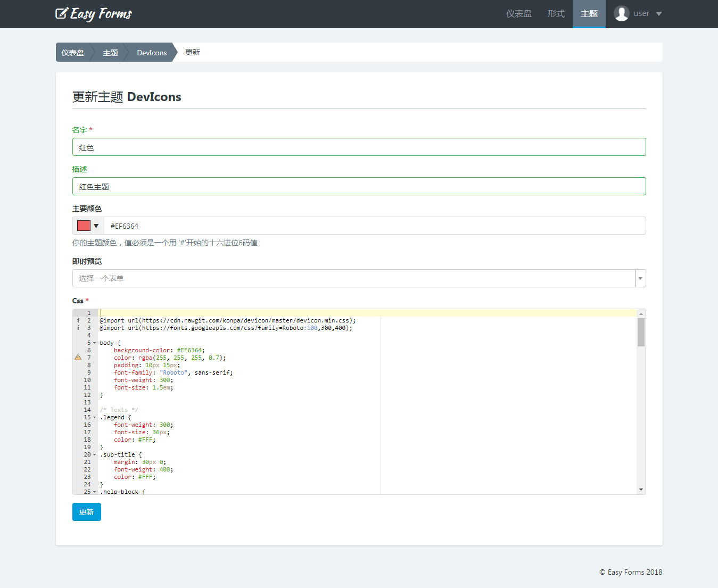This screenshot has width=718, height=588.
Task: Click the red primary color swatch
Action: 84,226
